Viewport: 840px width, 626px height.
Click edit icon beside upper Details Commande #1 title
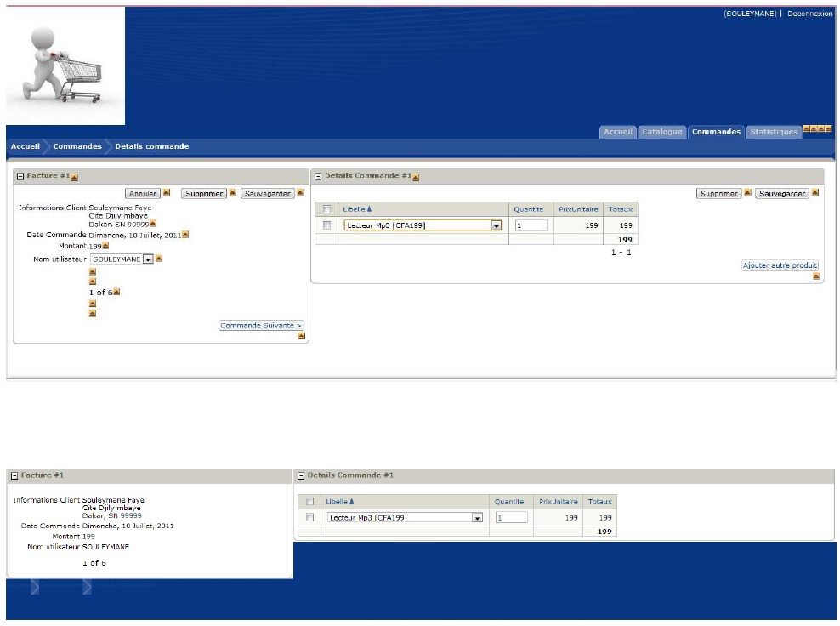tap(416, 177)
